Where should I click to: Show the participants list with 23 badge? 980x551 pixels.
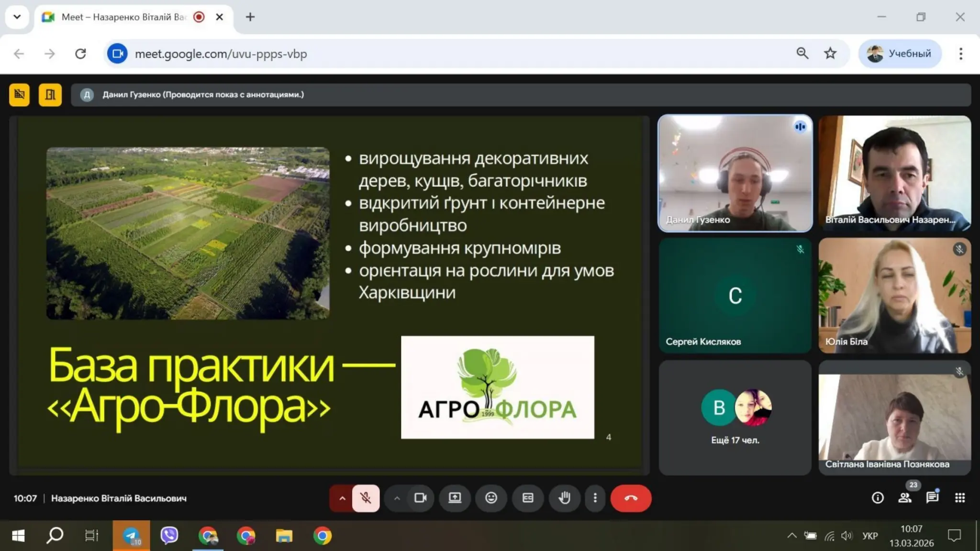point(905,498)
